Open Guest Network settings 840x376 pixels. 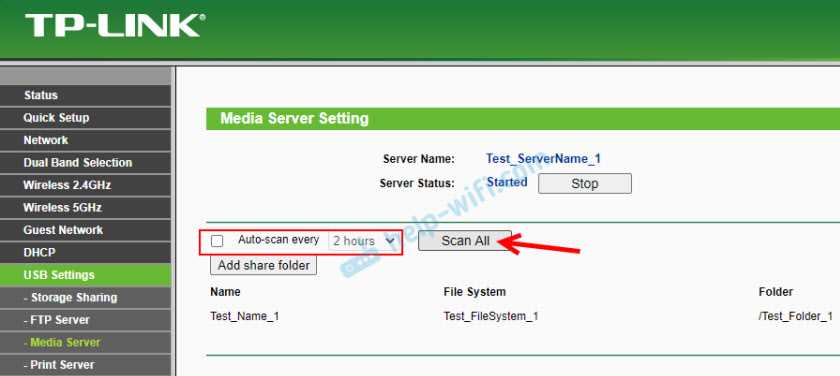[86, 230]
